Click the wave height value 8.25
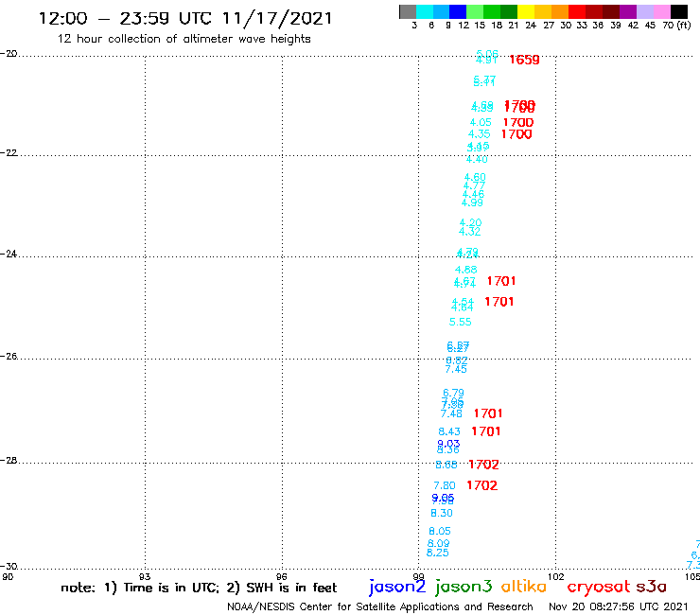 [437, 553]
